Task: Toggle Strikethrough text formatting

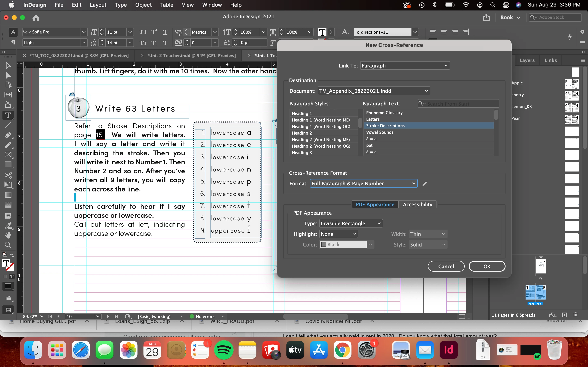Action: [165, 43]
